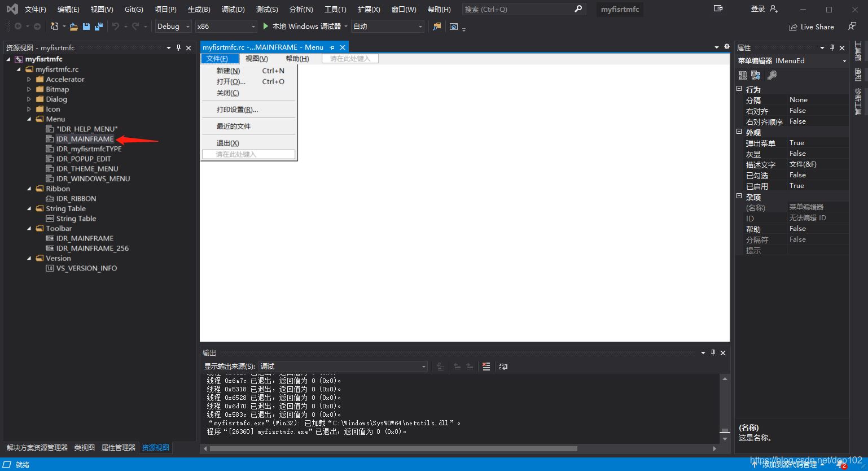This screenshot has width=868, height=471.
Task: Start debugging with green play icon
Action: click(x=266, y=27)
